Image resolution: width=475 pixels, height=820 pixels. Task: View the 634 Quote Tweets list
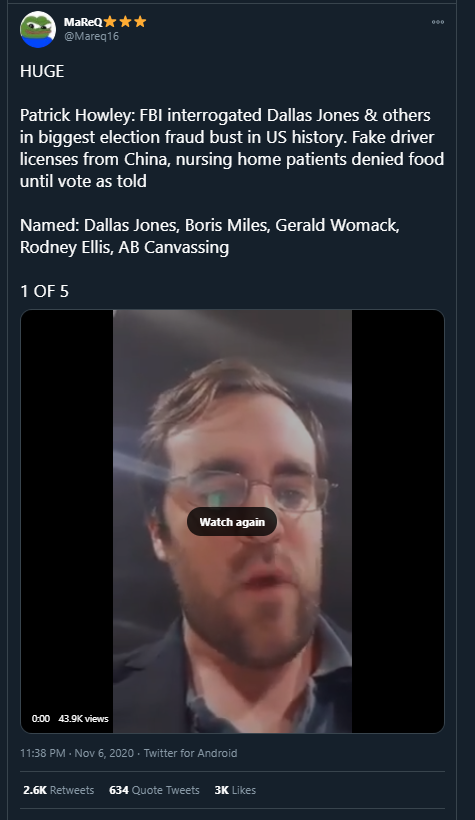(154, 790)
